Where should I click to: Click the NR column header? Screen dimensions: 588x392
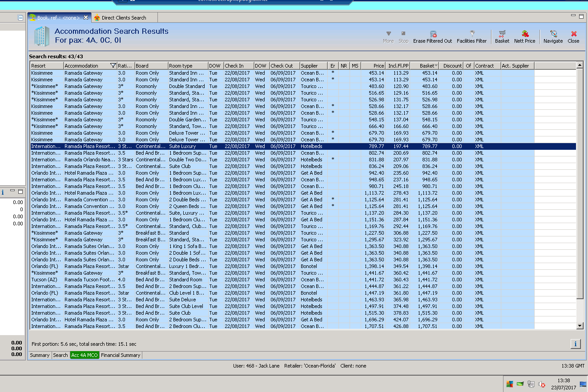pos(344,66)
